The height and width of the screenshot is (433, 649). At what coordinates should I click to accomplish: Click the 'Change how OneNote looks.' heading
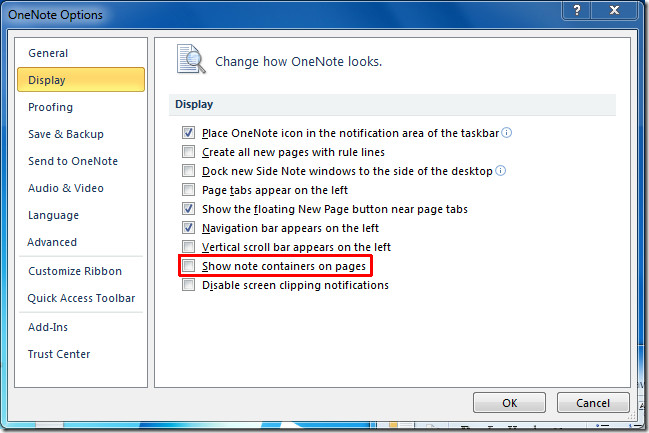(298, 61)
